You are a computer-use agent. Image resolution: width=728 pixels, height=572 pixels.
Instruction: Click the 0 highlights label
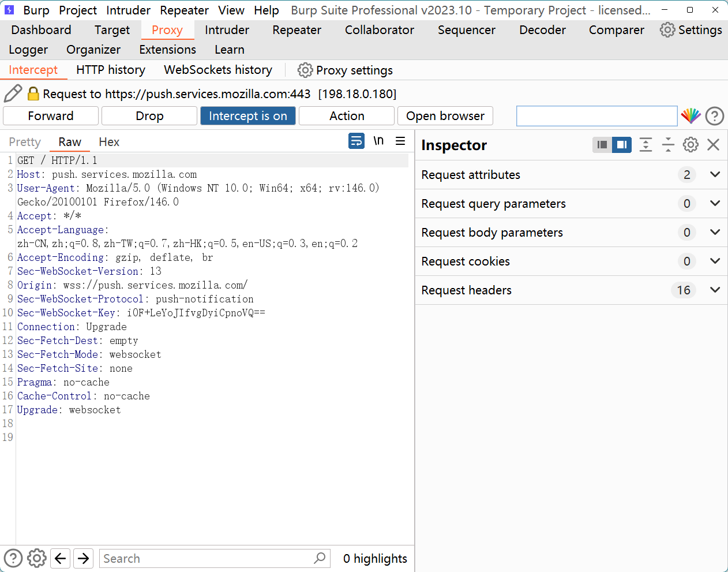pos(375,559)
